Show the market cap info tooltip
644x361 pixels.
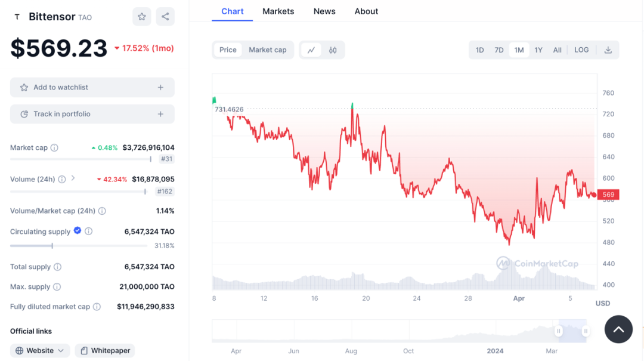point(54,147)
